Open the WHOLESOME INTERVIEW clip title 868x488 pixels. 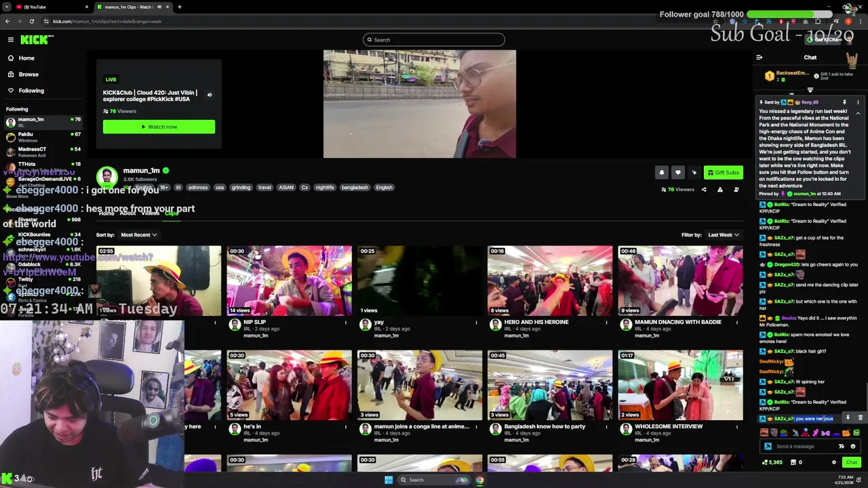669,426
